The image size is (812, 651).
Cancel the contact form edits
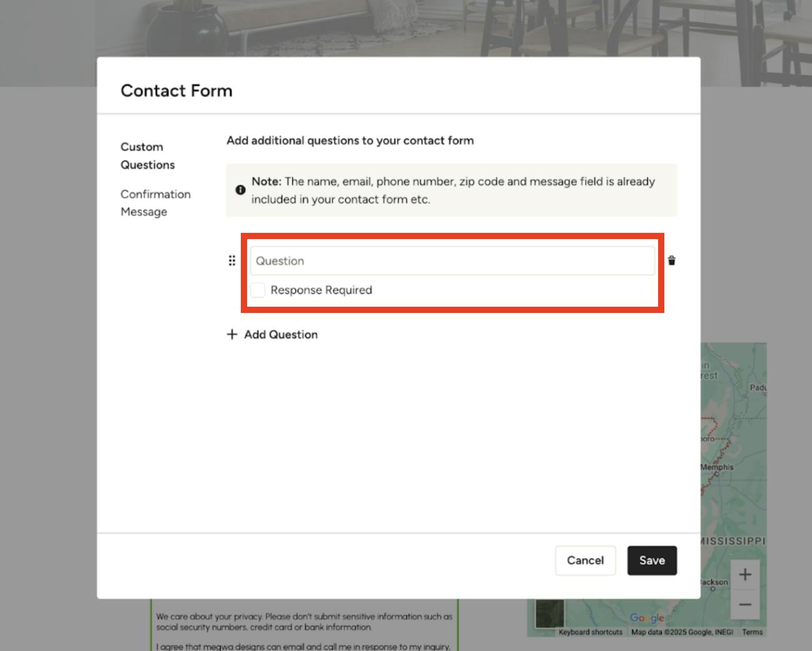(x=585, y=560)
